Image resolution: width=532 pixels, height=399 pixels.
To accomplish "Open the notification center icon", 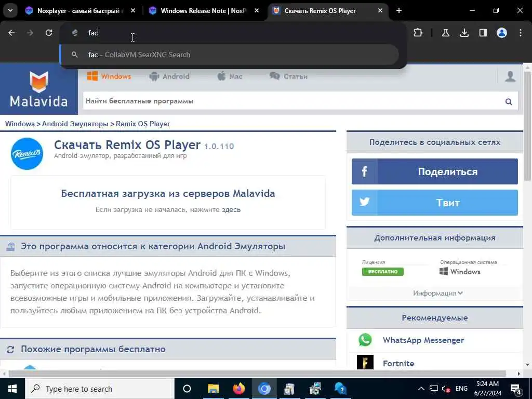I will 515,389.
